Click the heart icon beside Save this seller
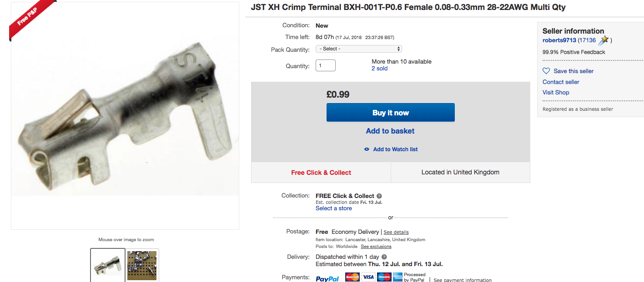Image resolution: width=644 pixels, height=282 pixels. click(546, 71)
